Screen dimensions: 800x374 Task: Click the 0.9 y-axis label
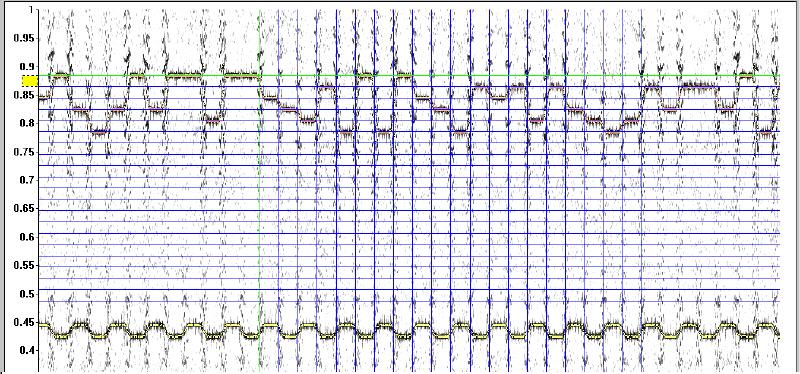point(28,66)
